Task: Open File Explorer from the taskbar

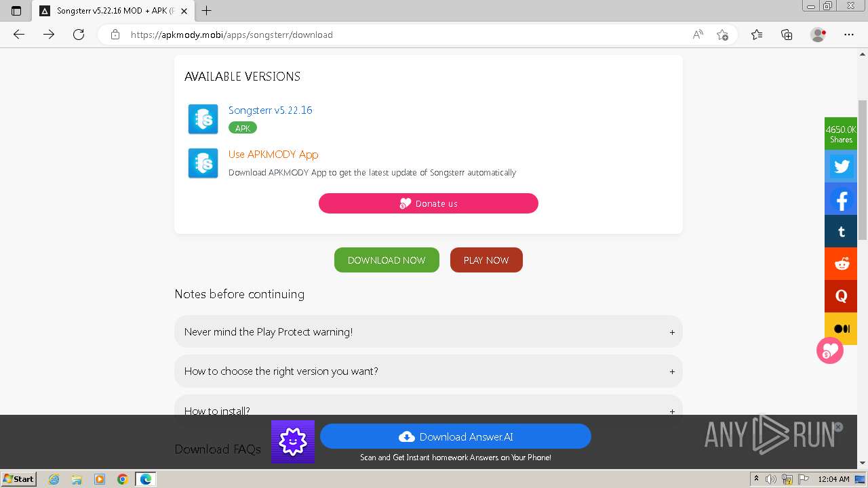Action: click(x=77, y=479)
